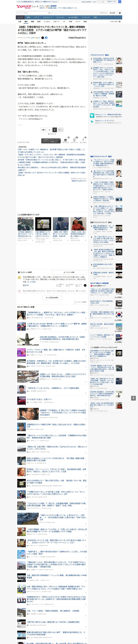Select the エキスパート tab
This screenshot has height=644, width=138.
click(48, 17)
